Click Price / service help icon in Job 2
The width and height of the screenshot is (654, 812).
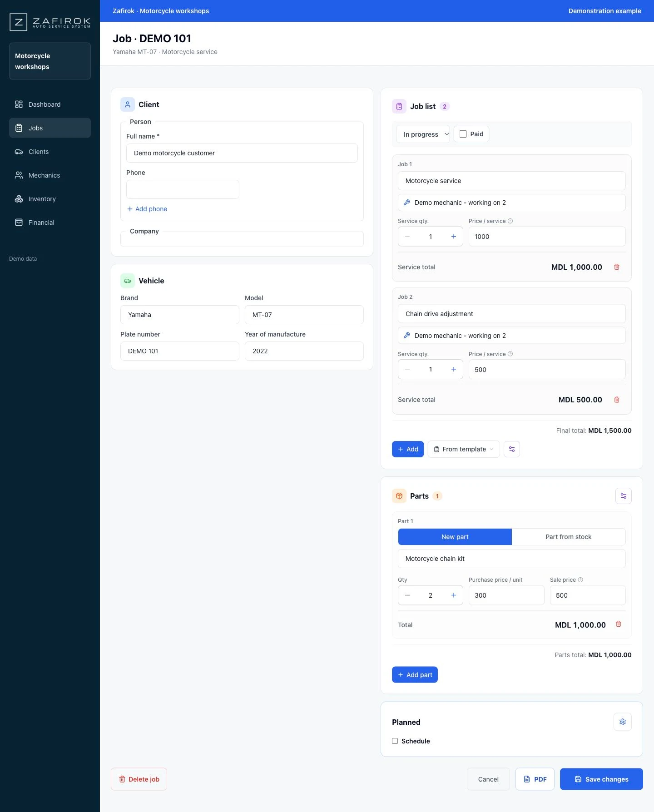510,354
